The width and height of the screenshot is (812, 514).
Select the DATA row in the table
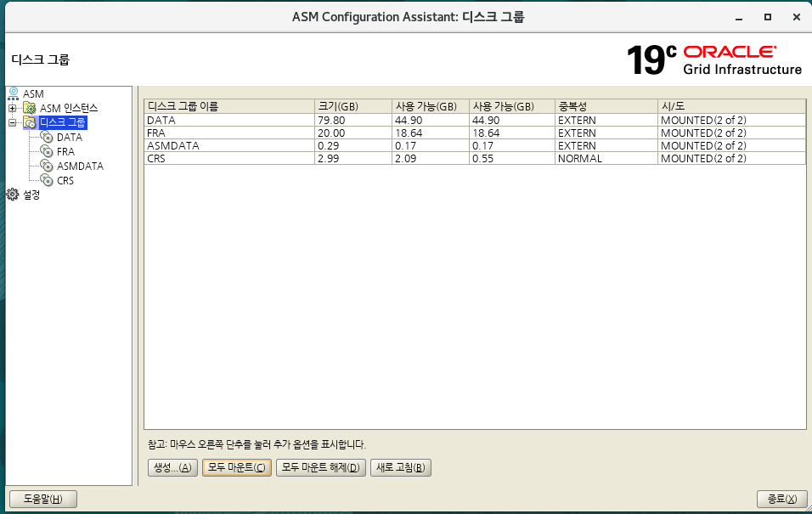(475, 120)
